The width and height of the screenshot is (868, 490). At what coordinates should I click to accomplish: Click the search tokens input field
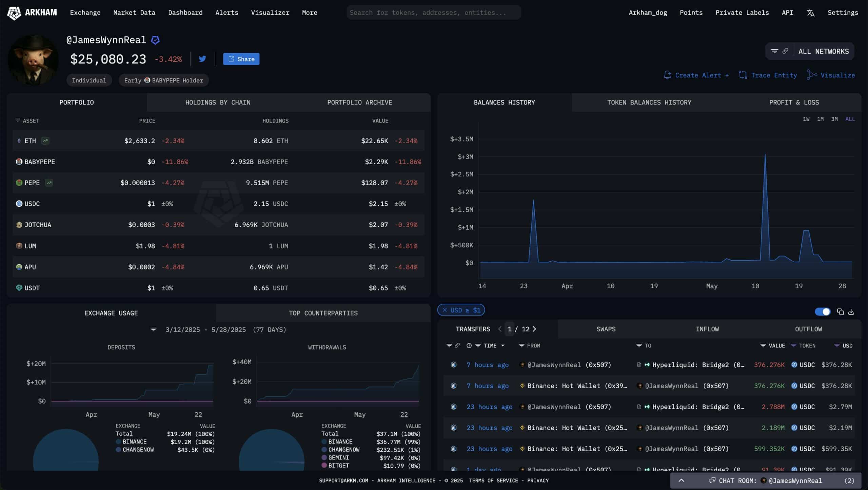click(x=433, y=13)
